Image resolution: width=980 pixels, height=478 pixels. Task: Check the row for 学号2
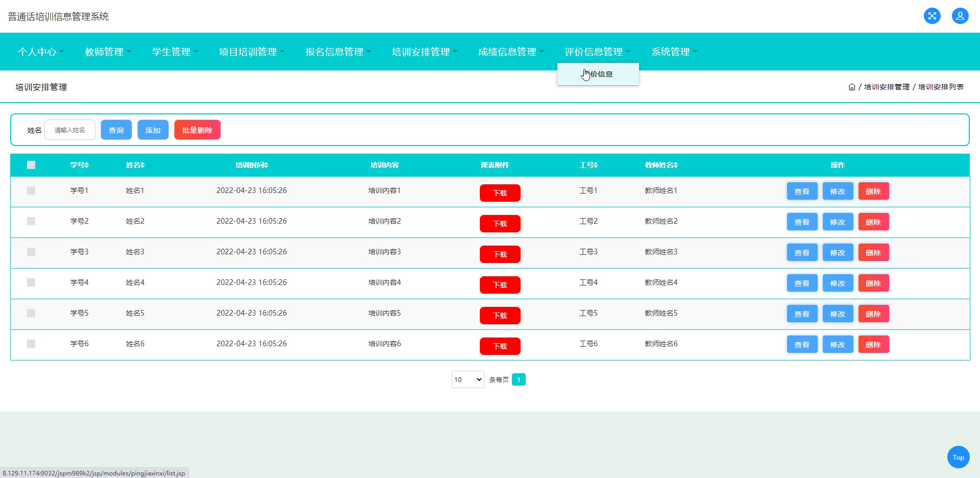[31, 221]
